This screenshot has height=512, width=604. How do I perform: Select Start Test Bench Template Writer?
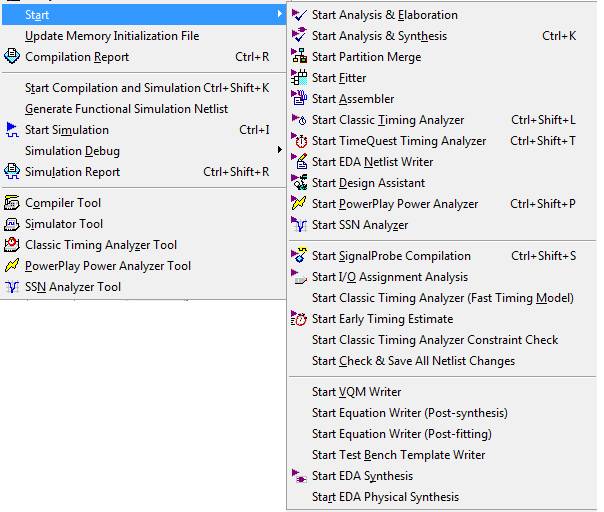click(x=398, y=455)
